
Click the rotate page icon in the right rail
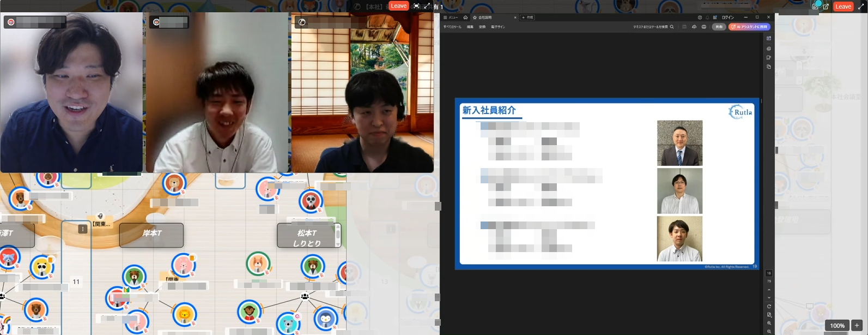[x=769, y=306]
